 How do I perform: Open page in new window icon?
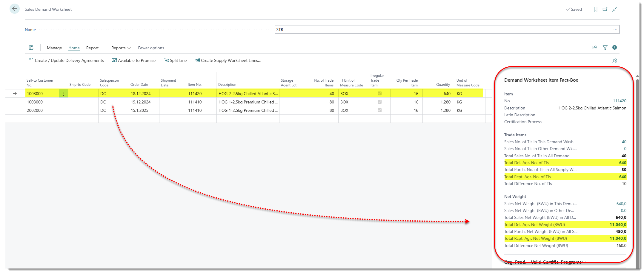pyautogui.click(x=605, y=9)
